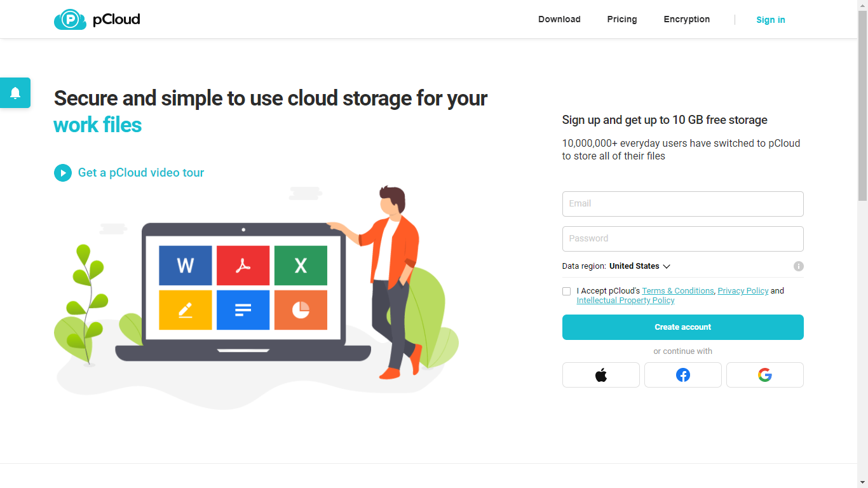Click the 'or continue with' text
This screenshot has height=488, width=868.
click(683, 351)
